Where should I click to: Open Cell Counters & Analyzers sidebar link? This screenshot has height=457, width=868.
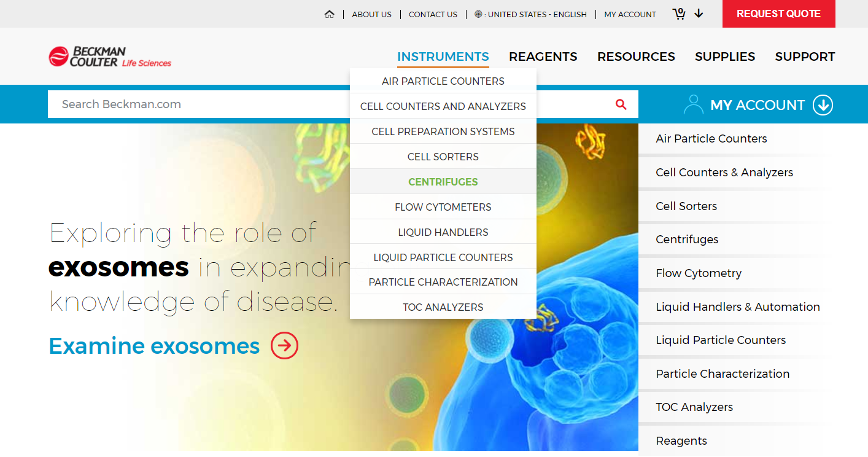point(724,173)
